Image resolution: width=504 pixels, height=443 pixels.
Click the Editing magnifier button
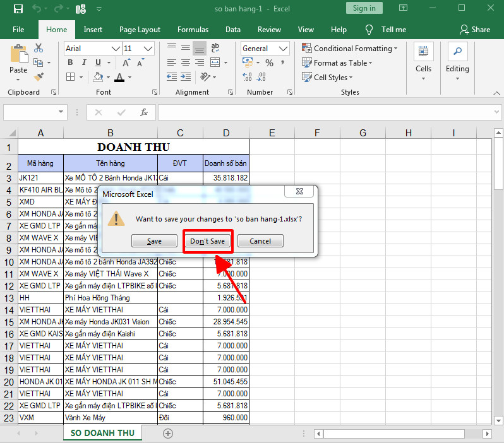[x=457, y=61]
